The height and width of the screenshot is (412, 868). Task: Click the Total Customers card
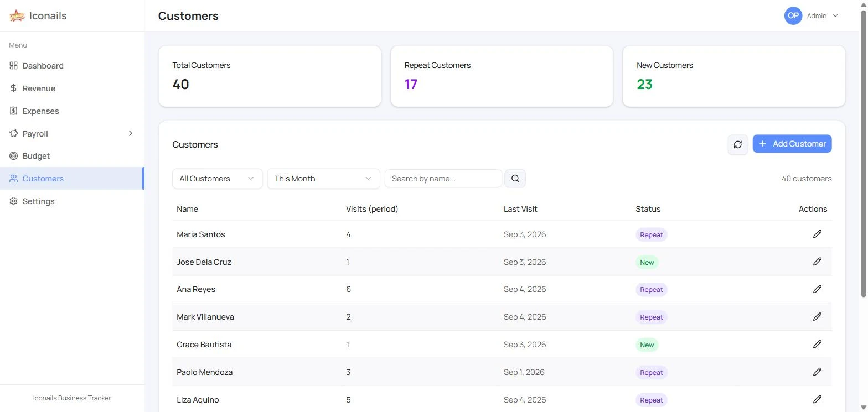coord(270,76)
